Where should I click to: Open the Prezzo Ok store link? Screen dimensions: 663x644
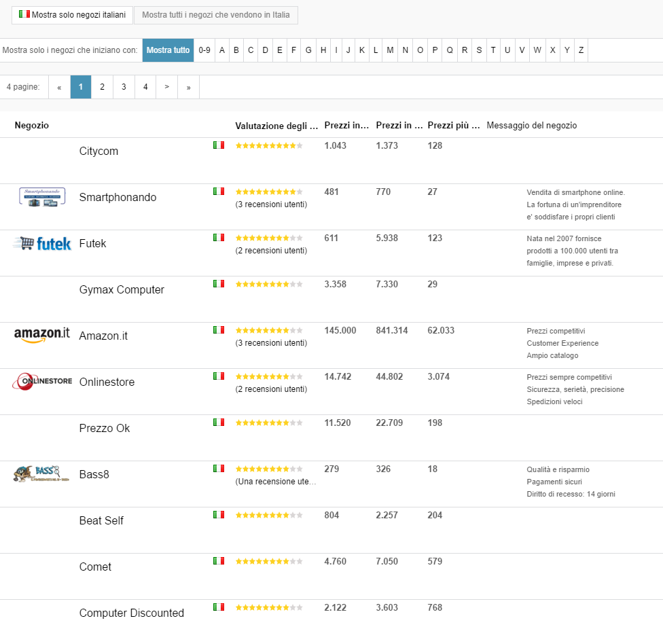pyautogui.click(x=105, y=428)
